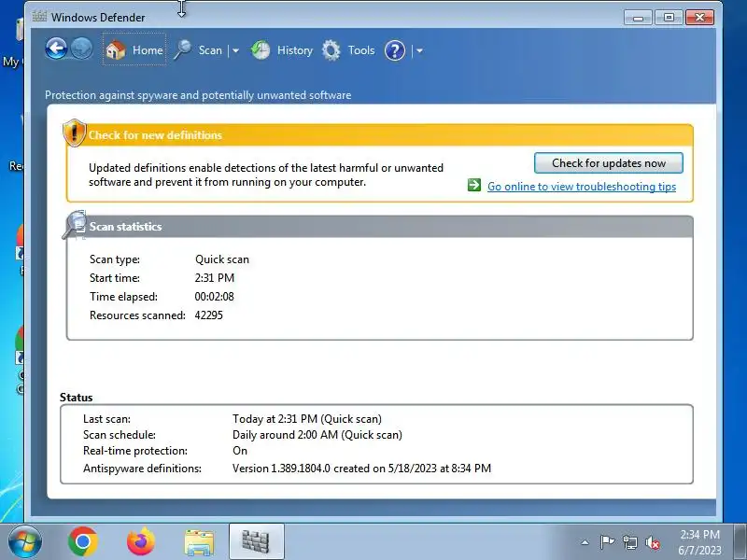Click the Show desktop strip
Viewport: 747px width, 560px height.
[740, 541]
